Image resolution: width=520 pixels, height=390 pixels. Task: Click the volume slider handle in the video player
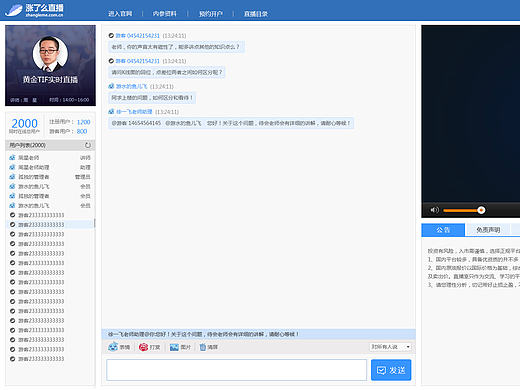481,210
